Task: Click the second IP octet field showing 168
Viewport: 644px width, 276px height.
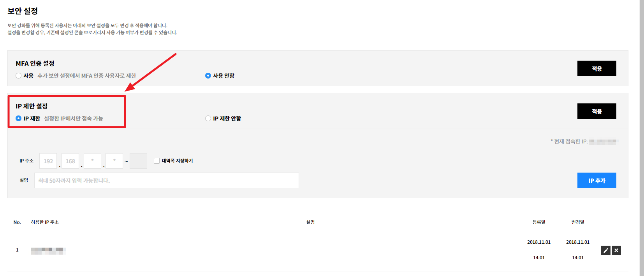Action: pos(70,161)
